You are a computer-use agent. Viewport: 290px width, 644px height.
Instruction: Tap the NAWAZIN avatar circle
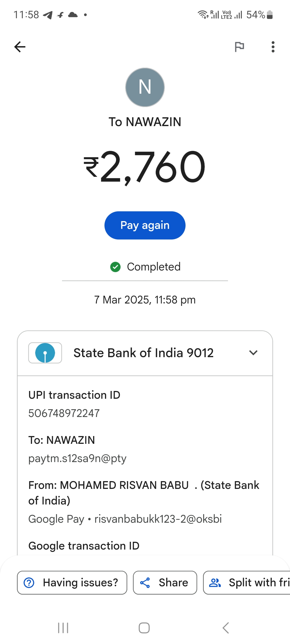point(145,87)
